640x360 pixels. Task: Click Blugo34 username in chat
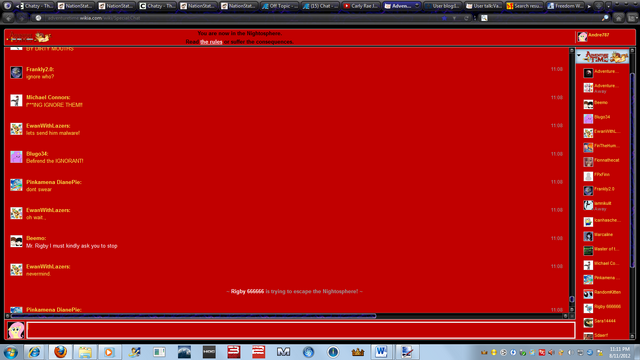pyautogui.click(x=37, y=154)
